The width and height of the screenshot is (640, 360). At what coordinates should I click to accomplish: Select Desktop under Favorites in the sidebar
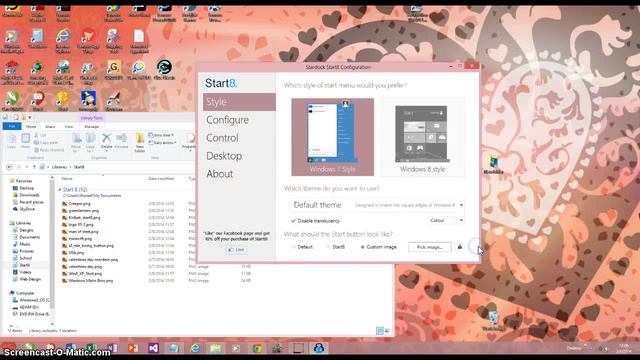point(27,188)
